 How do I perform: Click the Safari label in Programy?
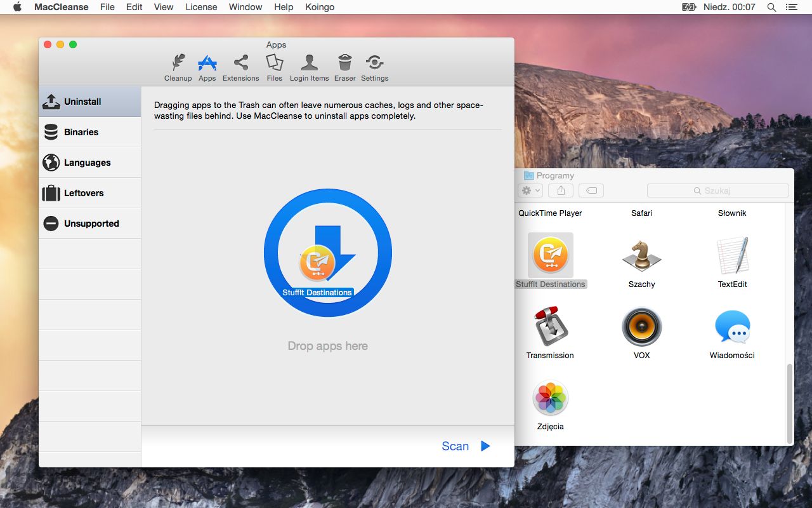(641, 213)
